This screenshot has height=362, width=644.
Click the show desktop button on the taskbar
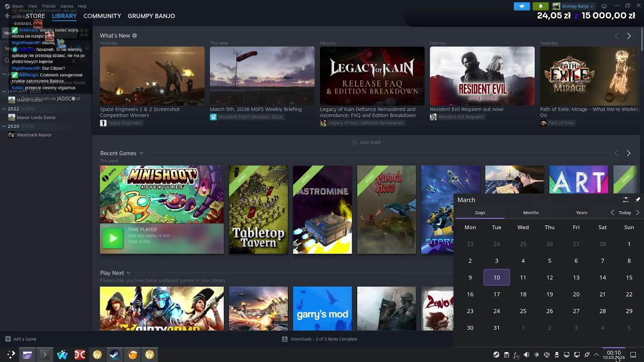[633, 354]
